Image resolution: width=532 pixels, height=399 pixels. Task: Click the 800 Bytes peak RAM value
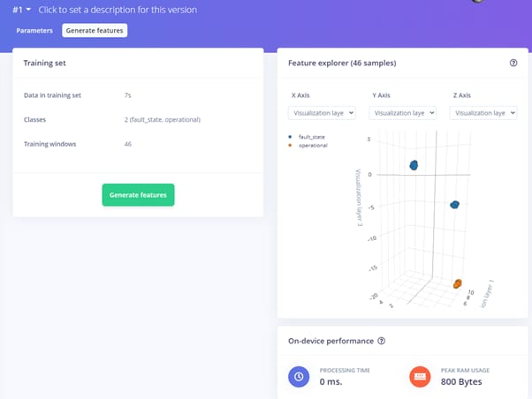[x=463, y=382]
